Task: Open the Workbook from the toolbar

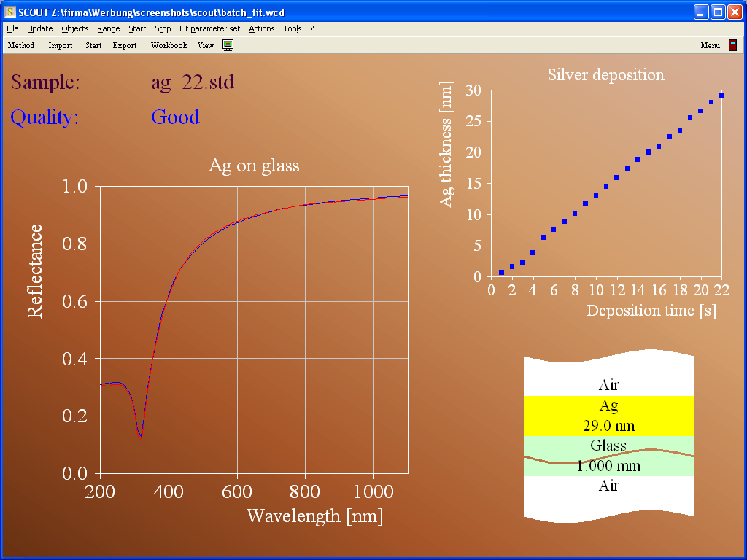Action: click(169, 45)
